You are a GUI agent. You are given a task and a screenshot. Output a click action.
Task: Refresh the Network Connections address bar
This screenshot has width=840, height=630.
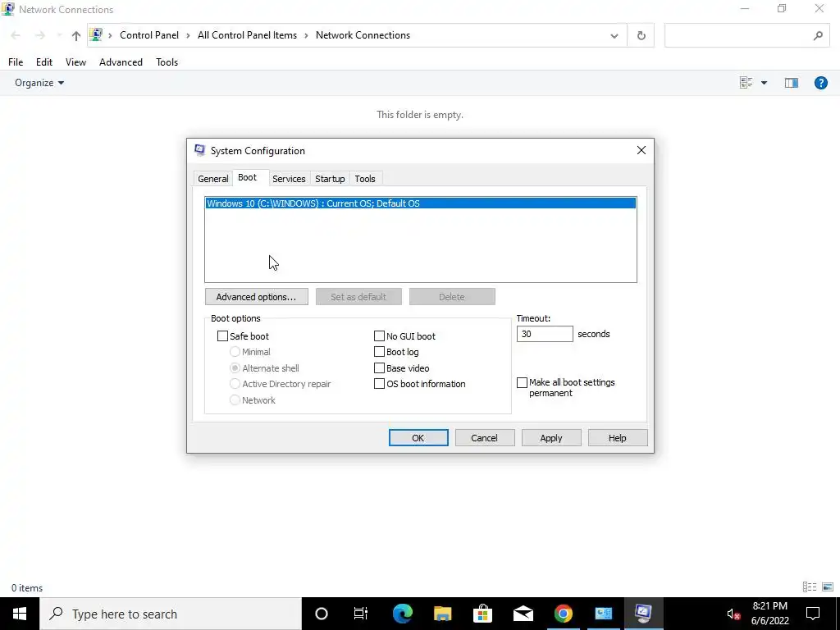[641, 35]
